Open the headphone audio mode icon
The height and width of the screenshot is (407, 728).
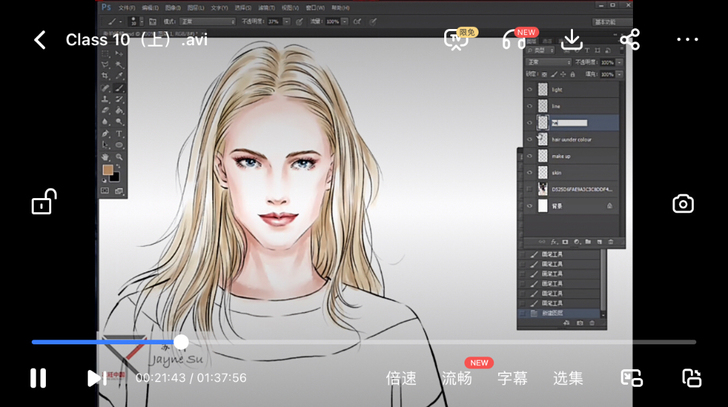click(x=514, y=40)
